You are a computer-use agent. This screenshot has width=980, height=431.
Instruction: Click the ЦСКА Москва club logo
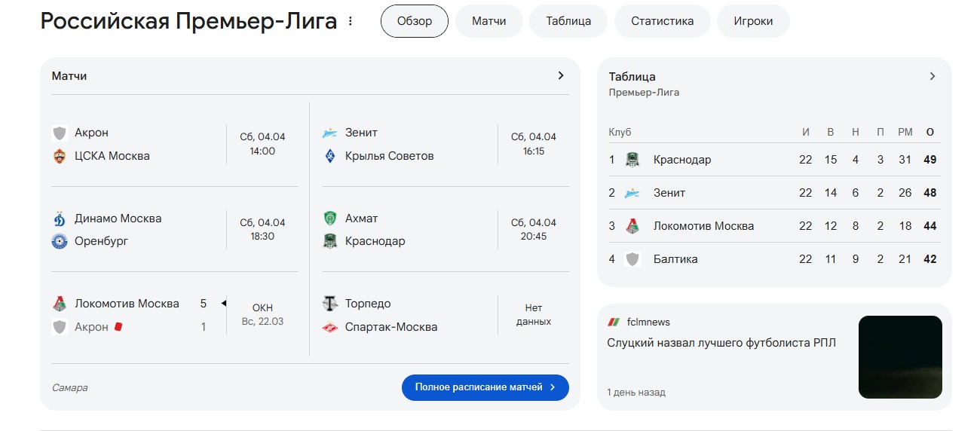coord(60,156)
